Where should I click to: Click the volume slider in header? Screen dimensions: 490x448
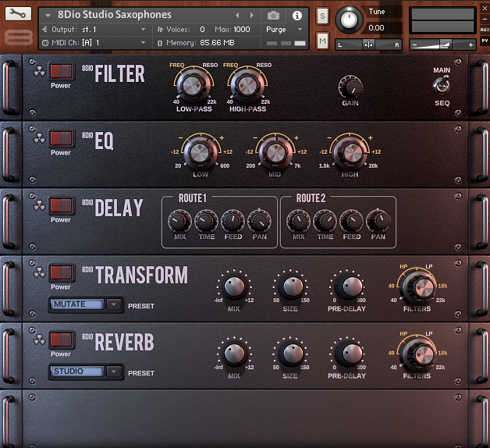[x=442, y=45]
